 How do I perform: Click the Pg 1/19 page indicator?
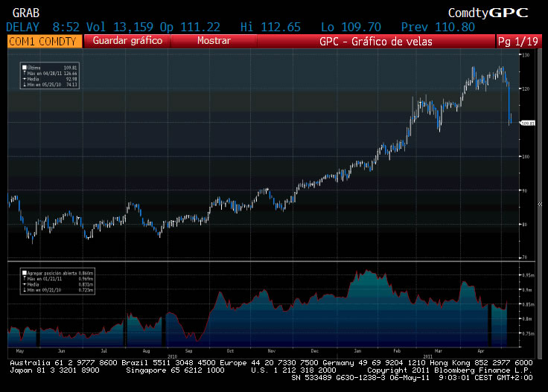tap(518, 42)
